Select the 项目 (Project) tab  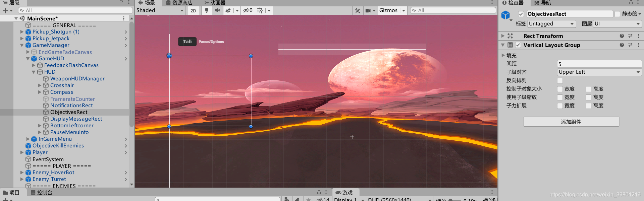[x=11, y=193]
